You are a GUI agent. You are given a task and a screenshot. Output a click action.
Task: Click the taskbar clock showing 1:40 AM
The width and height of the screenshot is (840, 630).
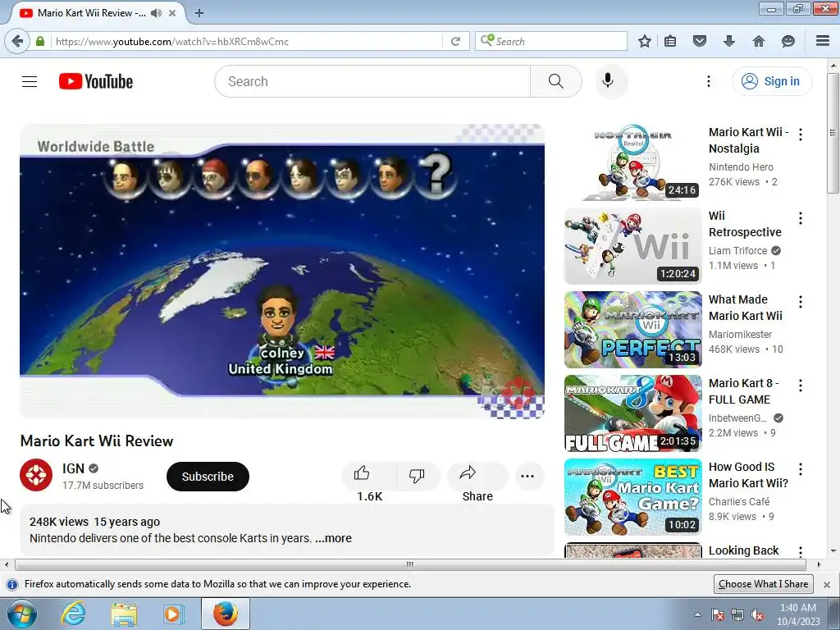coord(798,614)
